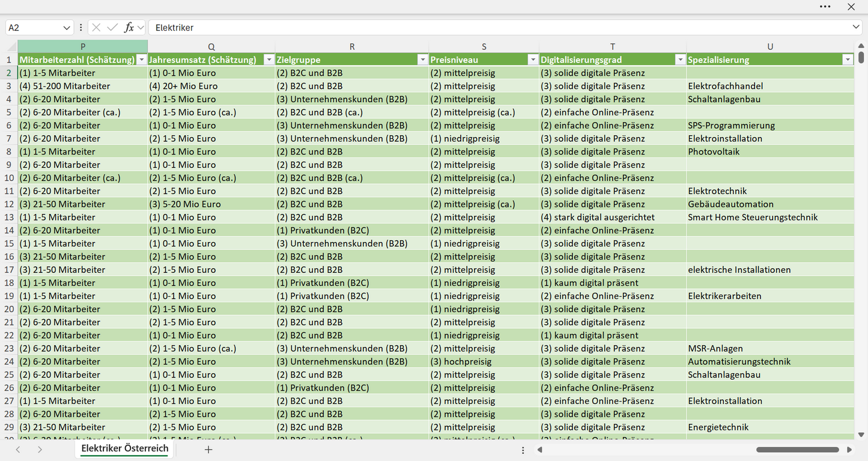
Task: Go to previous sheet arrow
Action: click(x=18, y=450)
